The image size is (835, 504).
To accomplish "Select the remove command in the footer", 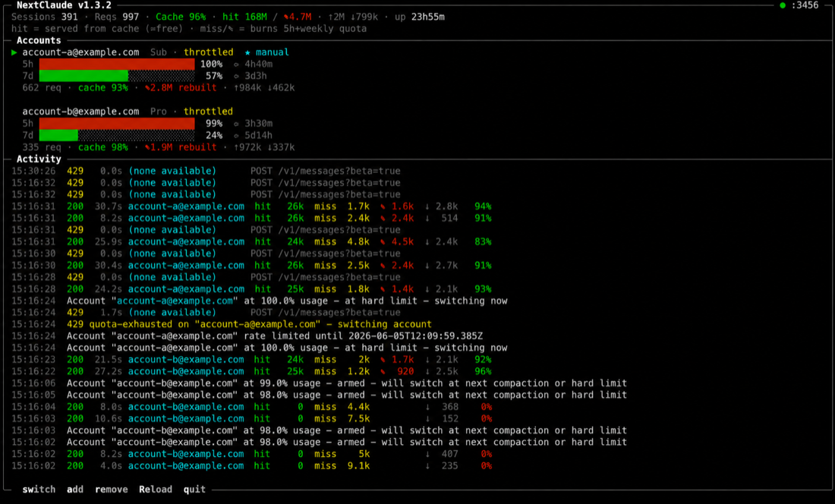I will click(112, 490).
